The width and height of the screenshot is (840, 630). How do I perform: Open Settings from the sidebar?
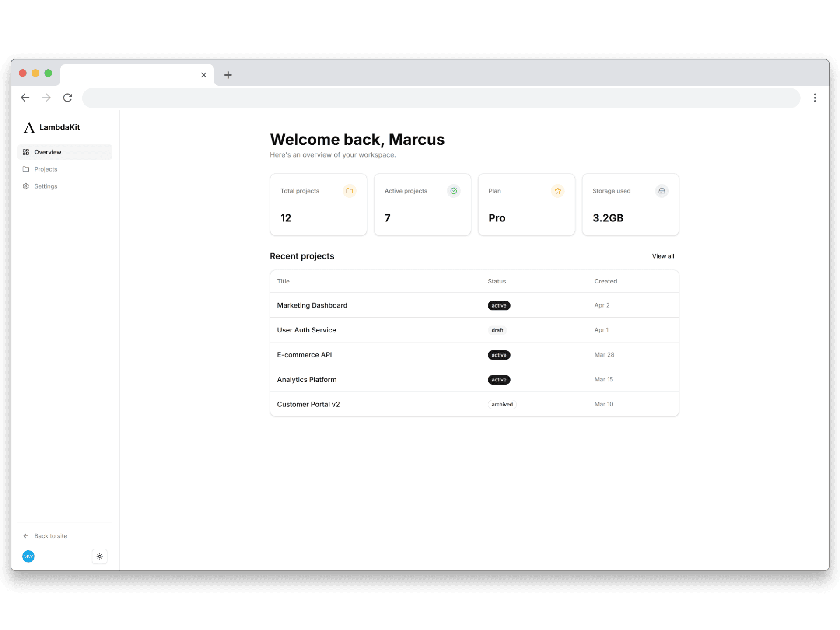tap(45, 186)
